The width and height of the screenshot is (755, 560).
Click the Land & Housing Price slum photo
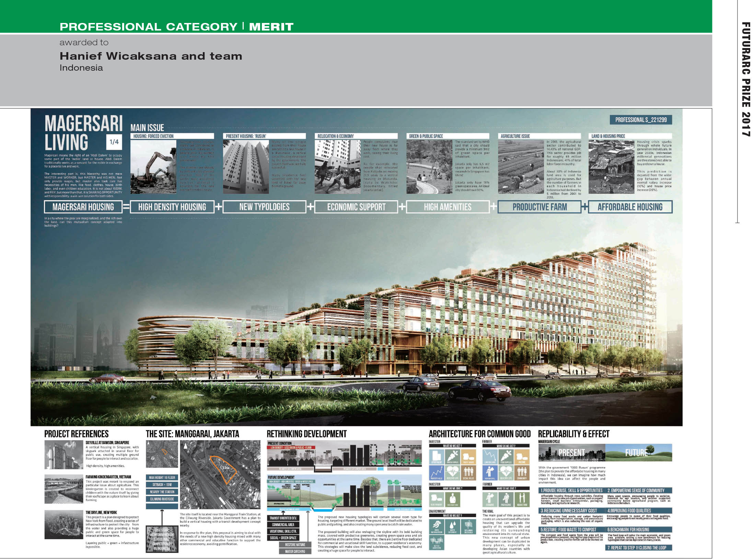click(x=612, y=167)
